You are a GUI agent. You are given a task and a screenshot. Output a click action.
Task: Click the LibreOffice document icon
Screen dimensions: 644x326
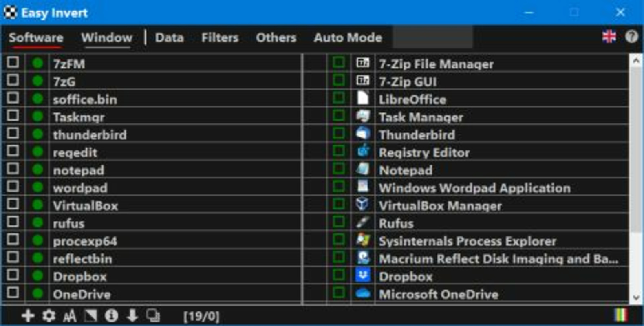tap(363, 98)
